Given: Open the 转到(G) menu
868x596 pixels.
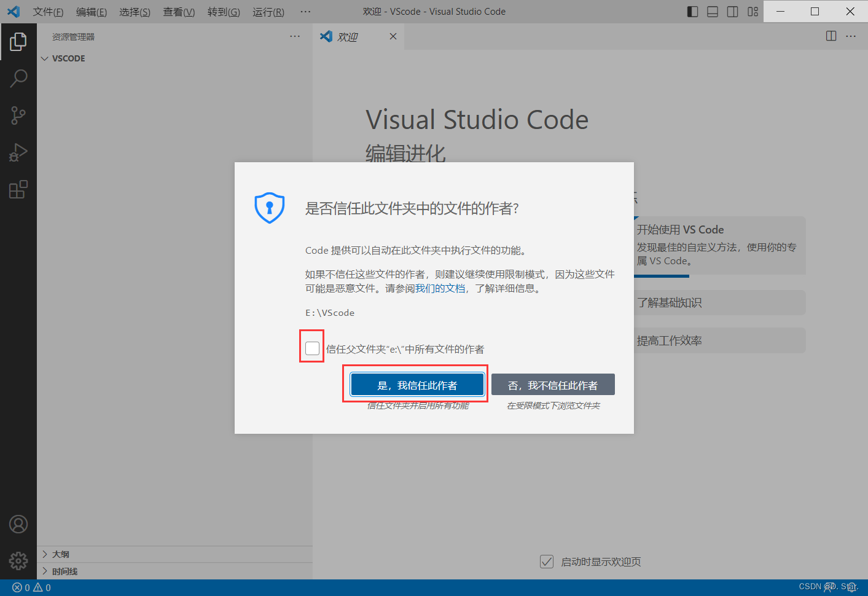Looking at the screenshot, I should 224,12.
